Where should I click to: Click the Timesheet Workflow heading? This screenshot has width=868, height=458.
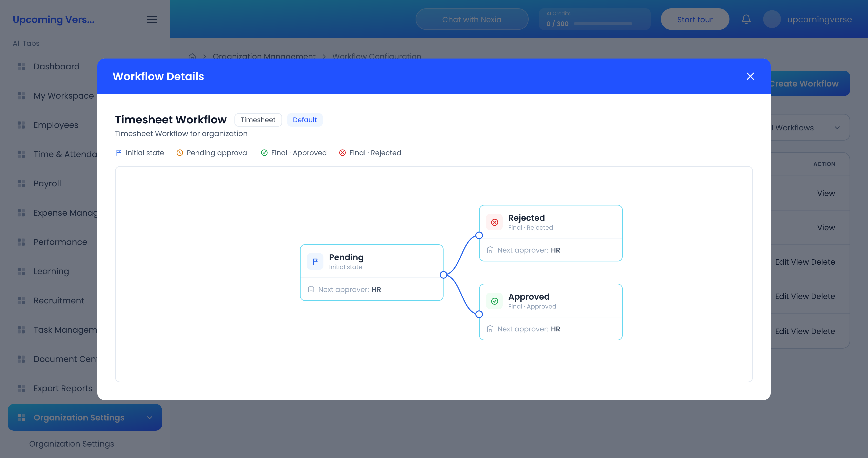point(171,120)
